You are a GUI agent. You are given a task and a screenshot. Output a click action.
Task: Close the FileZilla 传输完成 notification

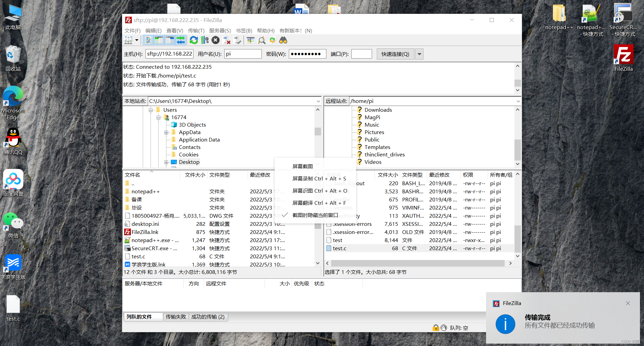point(628,303)
